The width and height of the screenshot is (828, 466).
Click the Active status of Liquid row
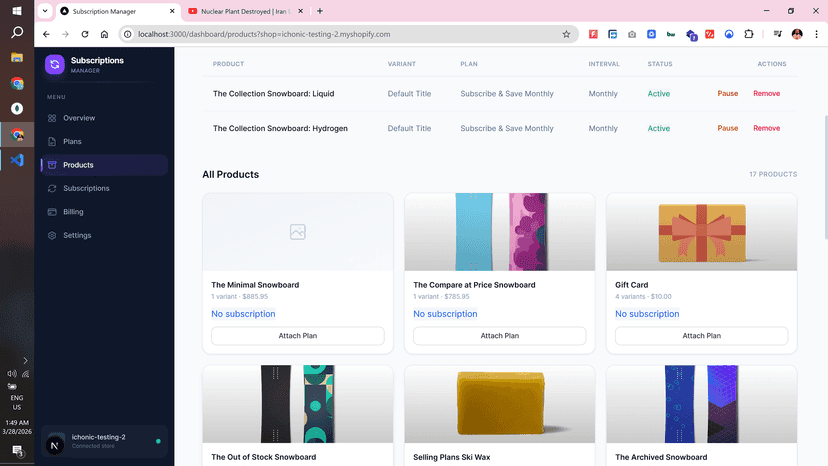pos(658,94)
